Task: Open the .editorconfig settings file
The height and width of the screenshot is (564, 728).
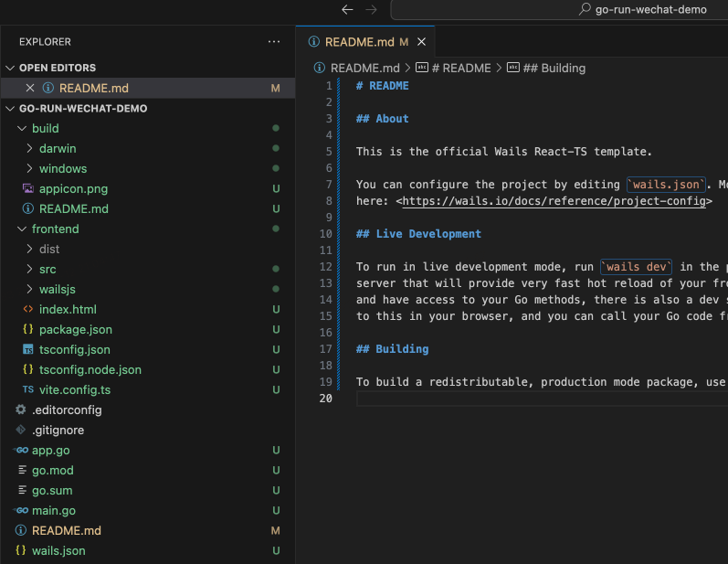Action: (67, 410)
